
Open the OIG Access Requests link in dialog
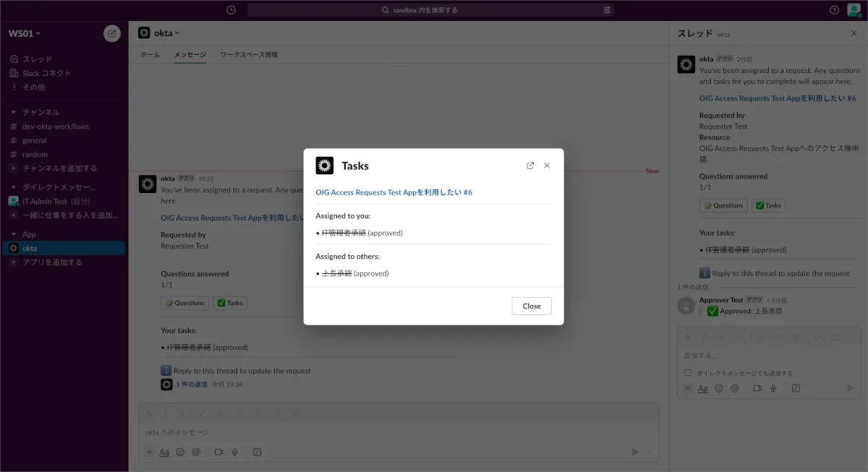tap(393, 192)
